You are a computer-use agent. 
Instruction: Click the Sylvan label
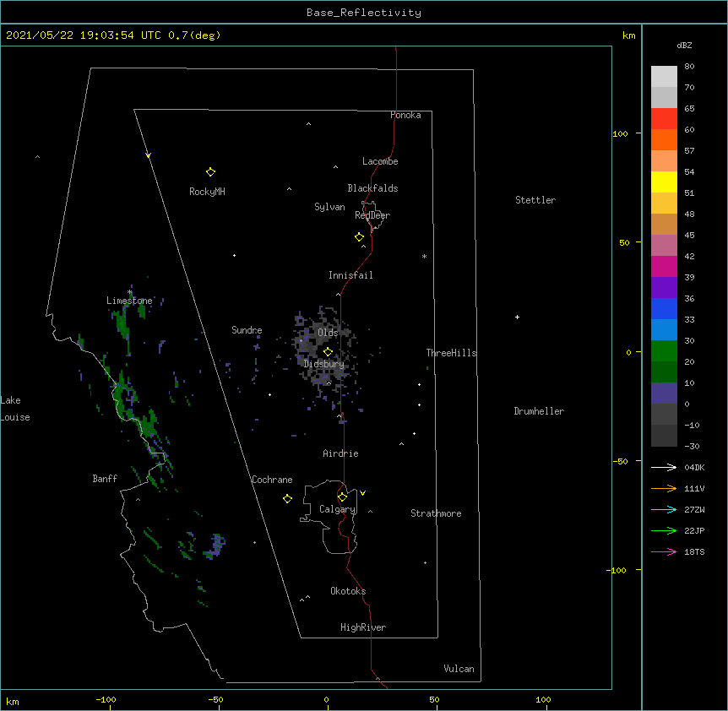coord(329,207)
